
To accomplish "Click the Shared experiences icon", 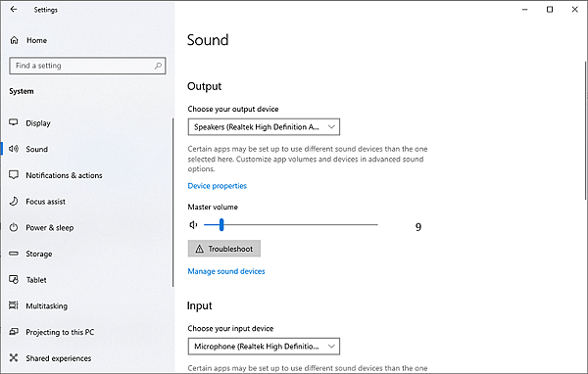I will 14,358.
